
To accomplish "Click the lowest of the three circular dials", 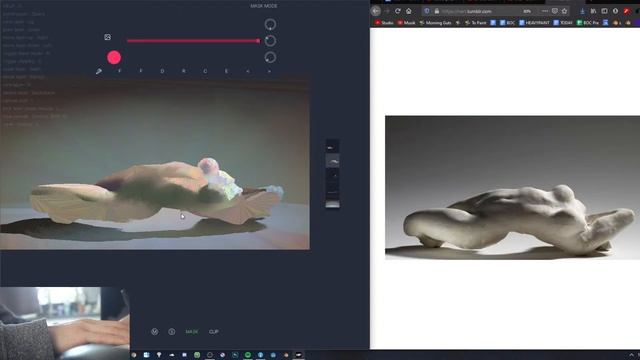I will 270,58.
